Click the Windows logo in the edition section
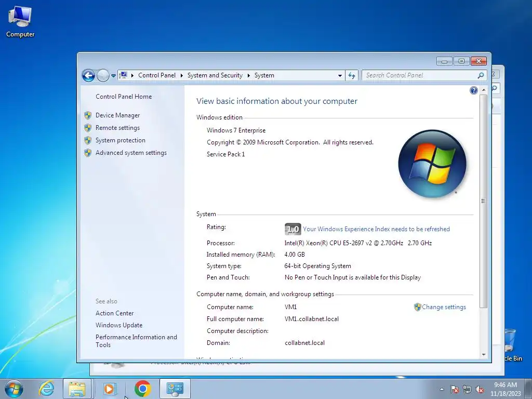532x399 pixels. point(432,164)
